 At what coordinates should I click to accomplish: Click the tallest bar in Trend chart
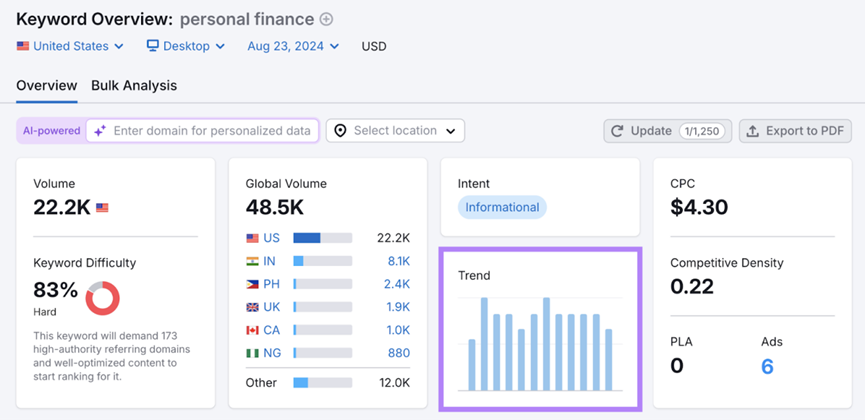484,343
